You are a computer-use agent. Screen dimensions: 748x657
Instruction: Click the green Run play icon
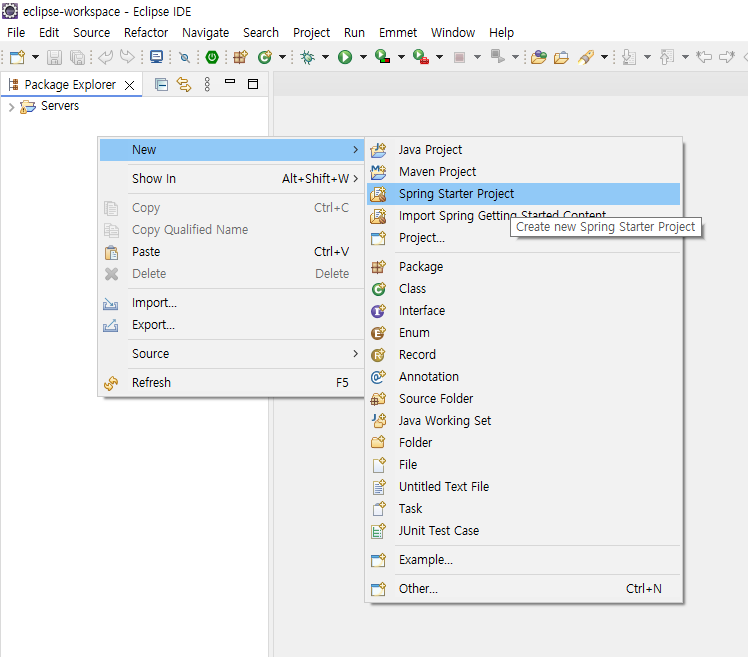click(345, 57)
